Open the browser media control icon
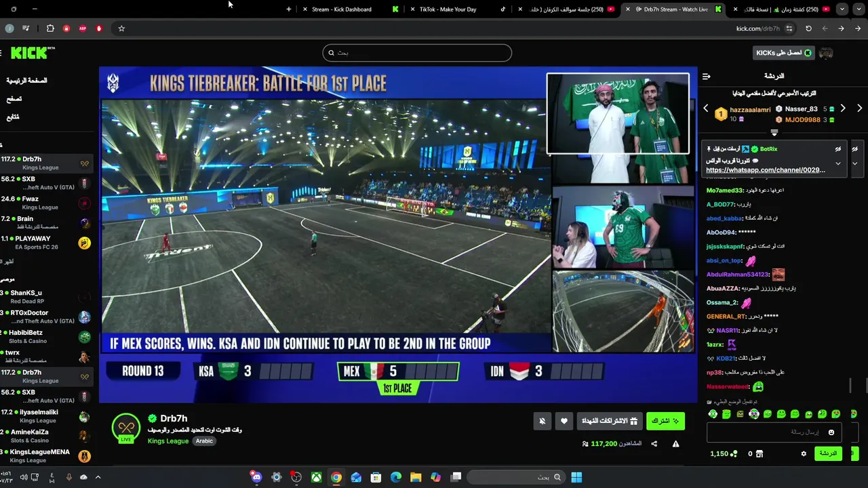Viewport: 868px width, 488px height. 26,28
